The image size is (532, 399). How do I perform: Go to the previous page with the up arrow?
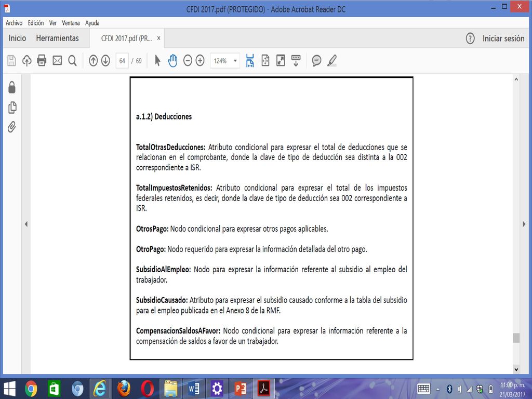click(94, 61)
